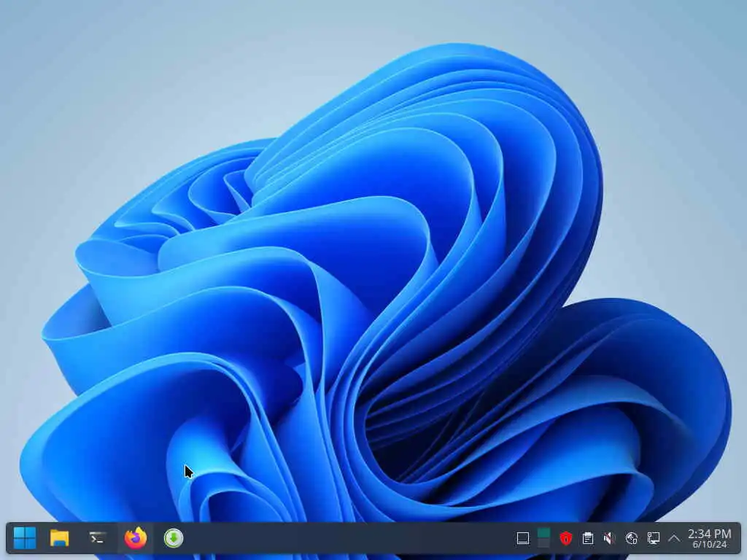This screenshot has width=747, height=560.
Task: Open the Start menu with the Windows logo
Action: [x=25, y=538]
